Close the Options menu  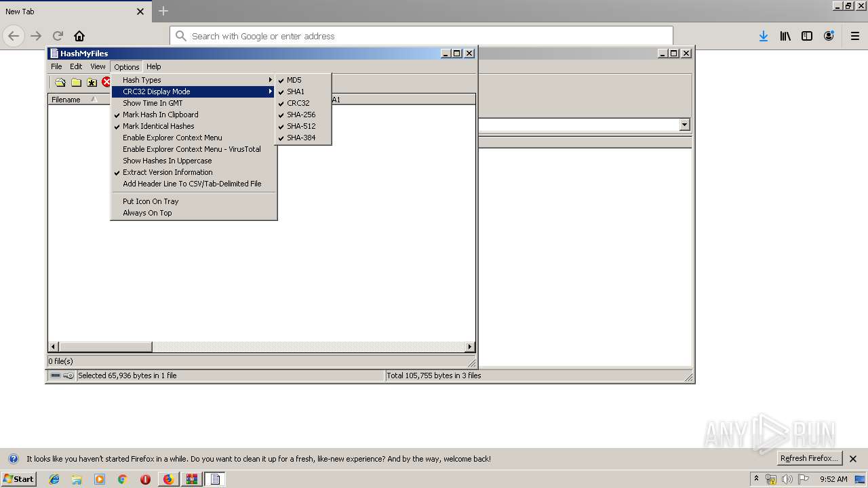[127, 67]
